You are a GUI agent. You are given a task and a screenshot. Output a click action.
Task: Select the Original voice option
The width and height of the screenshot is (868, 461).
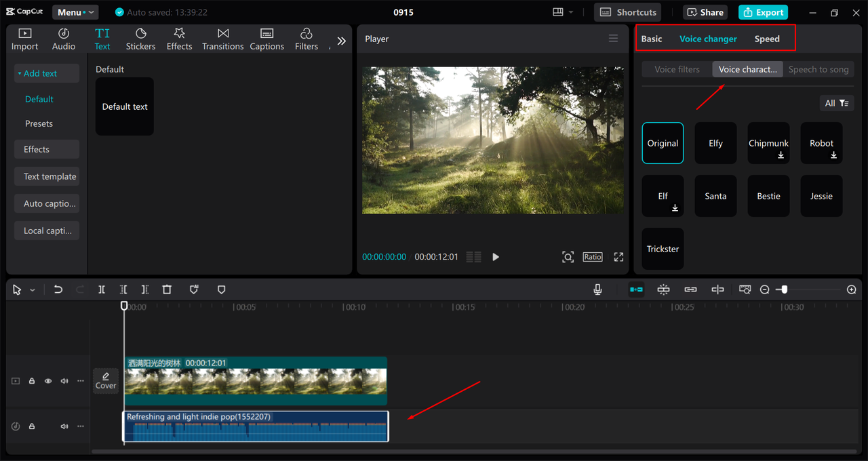[x=663, y=143]
